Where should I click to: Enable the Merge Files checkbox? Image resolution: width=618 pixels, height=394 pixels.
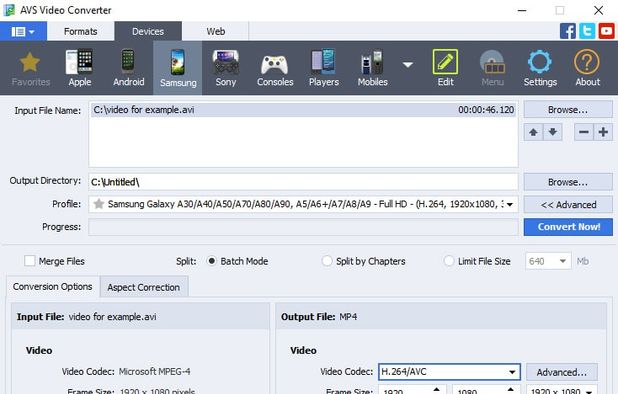(x=30, y=261)
